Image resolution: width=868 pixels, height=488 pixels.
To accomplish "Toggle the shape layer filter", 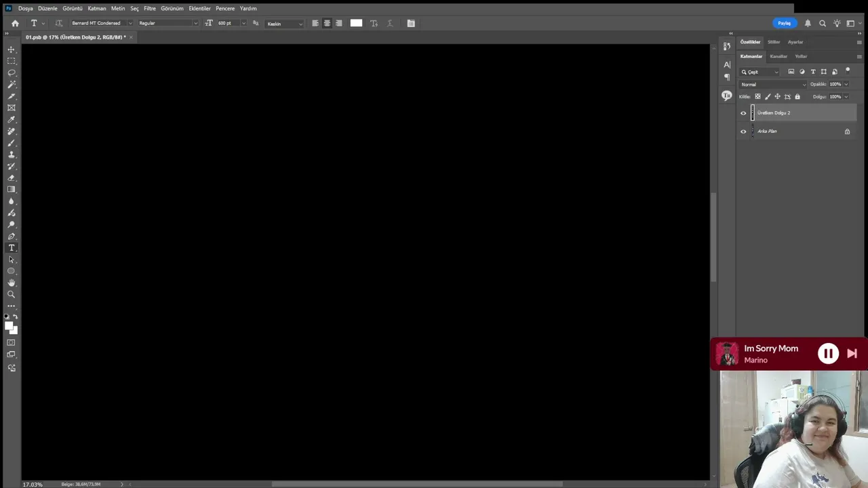I will pyautogui.click(x=824, y=72).
